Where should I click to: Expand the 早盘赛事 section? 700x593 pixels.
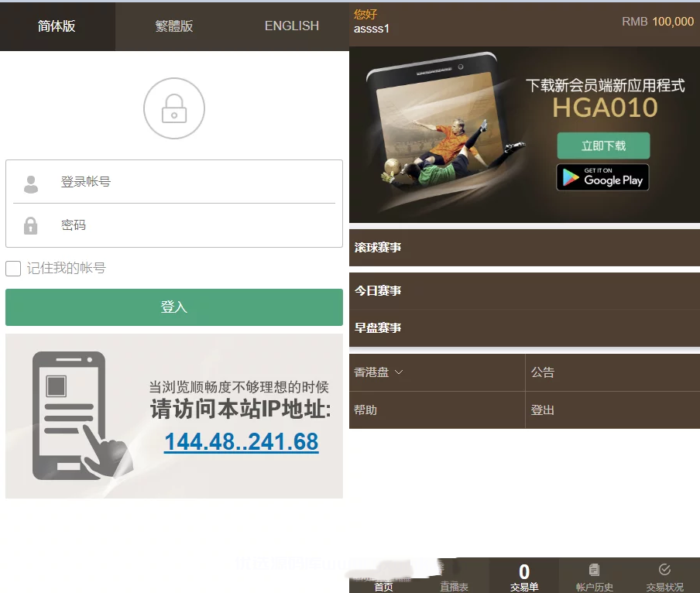tap(524, 328)
